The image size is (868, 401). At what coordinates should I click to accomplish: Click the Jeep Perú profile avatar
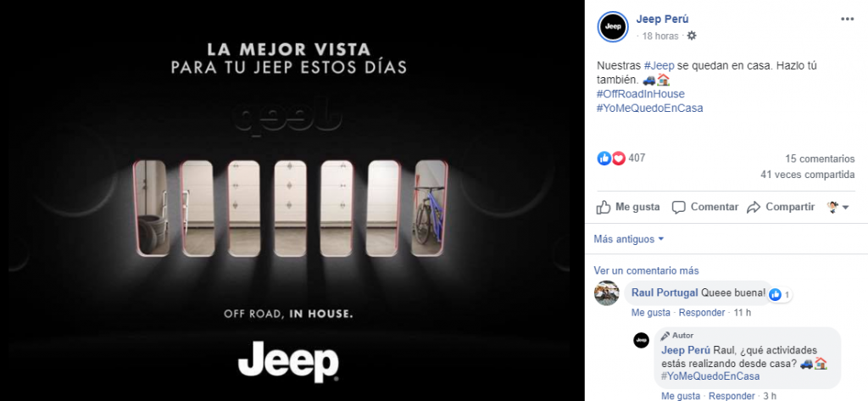(x=613, y=26)
